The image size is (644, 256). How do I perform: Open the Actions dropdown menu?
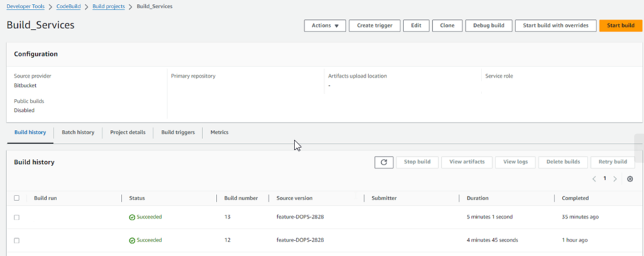tap(325, 25)
